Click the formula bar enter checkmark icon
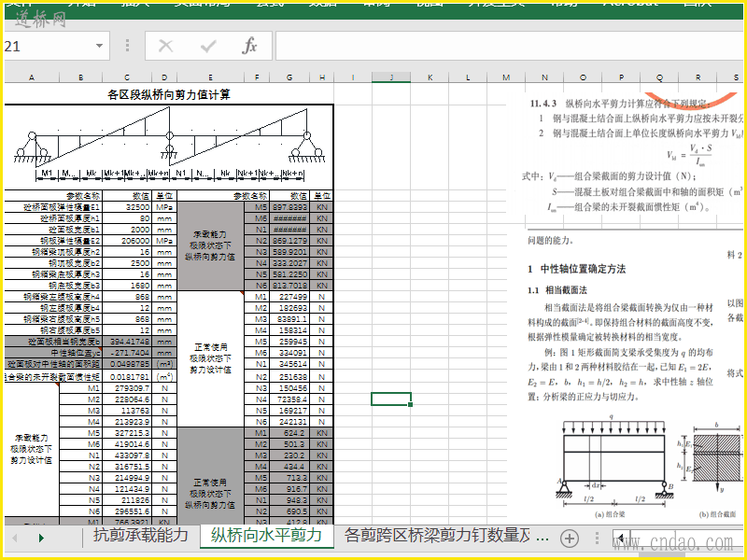Viewport: 747px width, 560px height. [x=208, y=46]
